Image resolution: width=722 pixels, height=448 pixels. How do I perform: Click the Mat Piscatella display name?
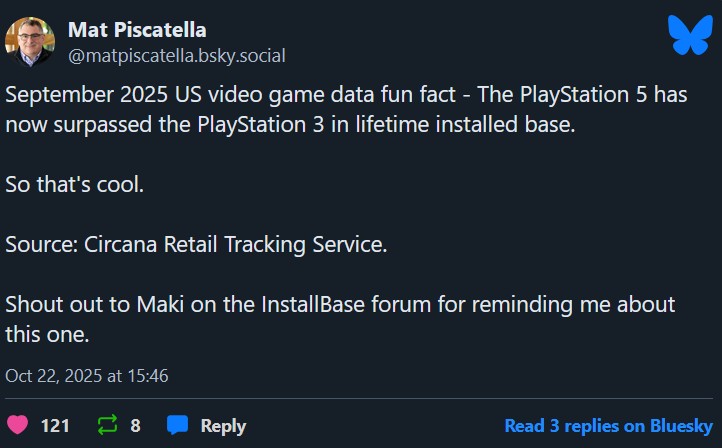[x=137, y=30]
